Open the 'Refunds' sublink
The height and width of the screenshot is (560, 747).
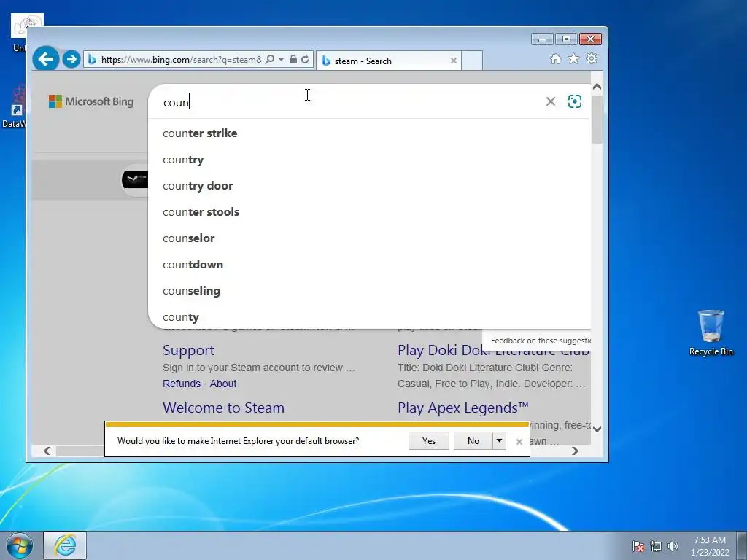(x=182, y=384)
